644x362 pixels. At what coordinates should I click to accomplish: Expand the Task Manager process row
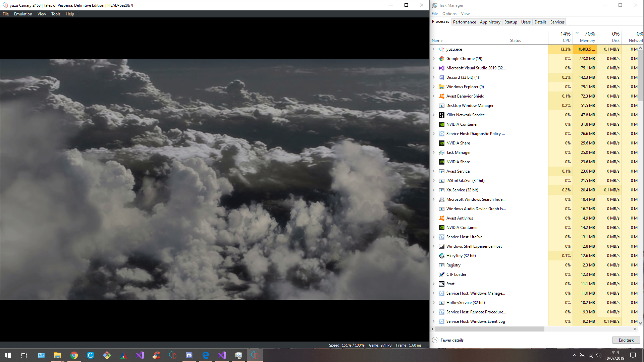(434, 153)
